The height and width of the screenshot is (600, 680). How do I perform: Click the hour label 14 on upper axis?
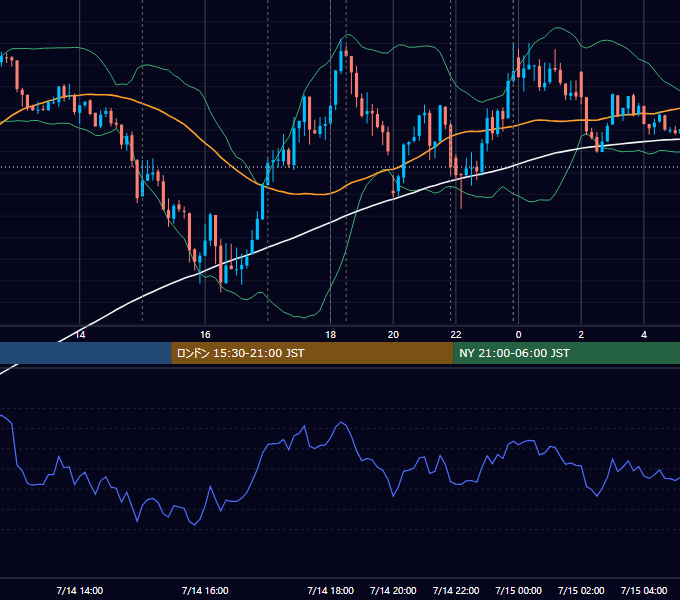point(80,335)
